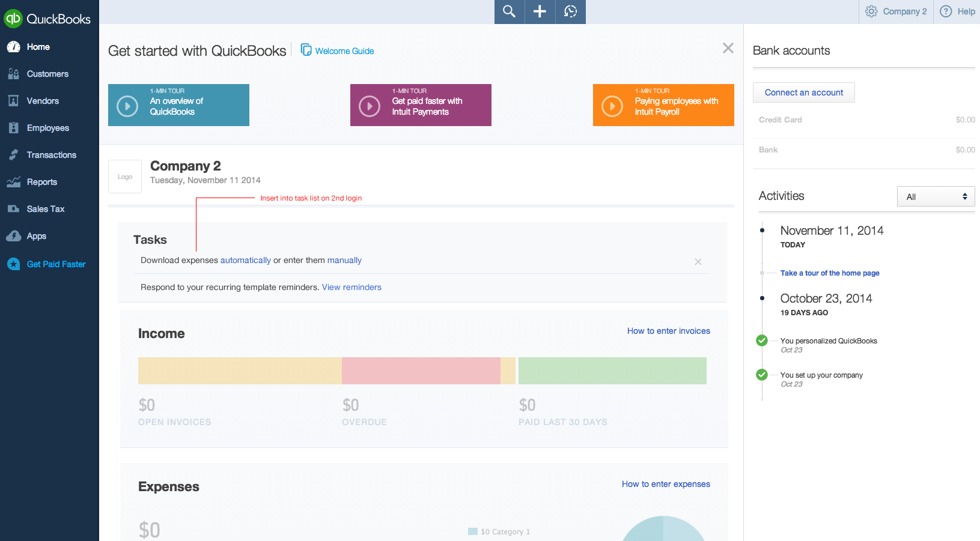Open Reports in the sidebar
Image resolution: width=980 pixels, height=541 pixels.
point(42,182)
